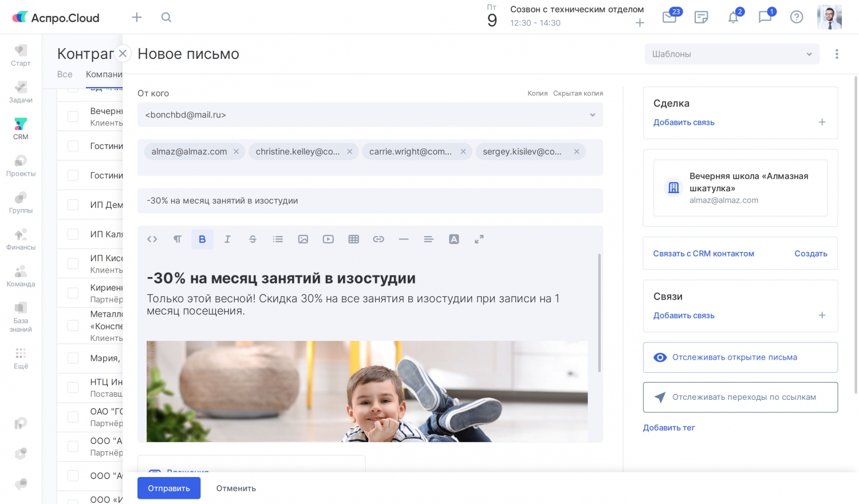Viewport: 859px width, 504px height.
Task: Expand Сделка section with plus icon
Action: click(x=822, y=122)
